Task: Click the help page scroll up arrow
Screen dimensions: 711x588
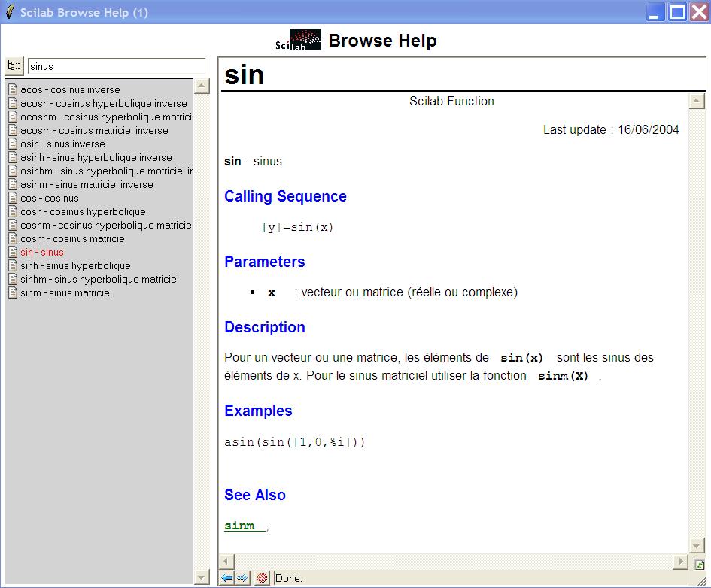Action: coord(697,101)
